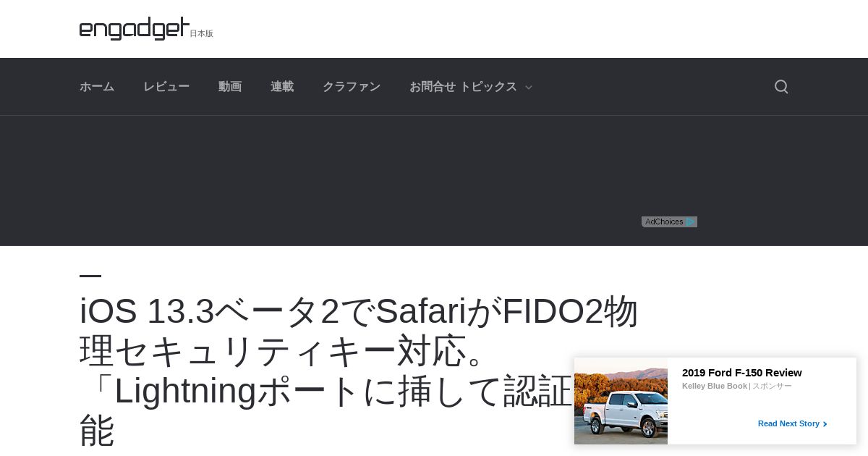Click the arrow beside Read Next Story
Viewport: 868px width, 456px height.
[x=825, y=424]
